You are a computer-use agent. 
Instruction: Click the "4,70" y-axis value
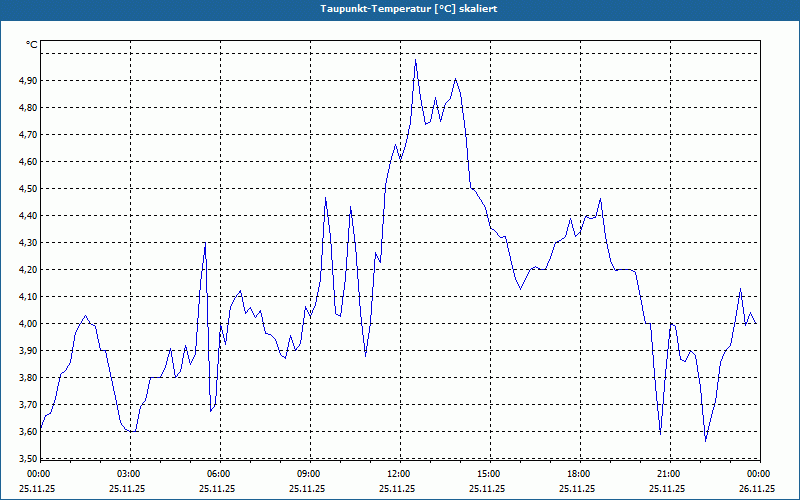click(x=29, y=135)
